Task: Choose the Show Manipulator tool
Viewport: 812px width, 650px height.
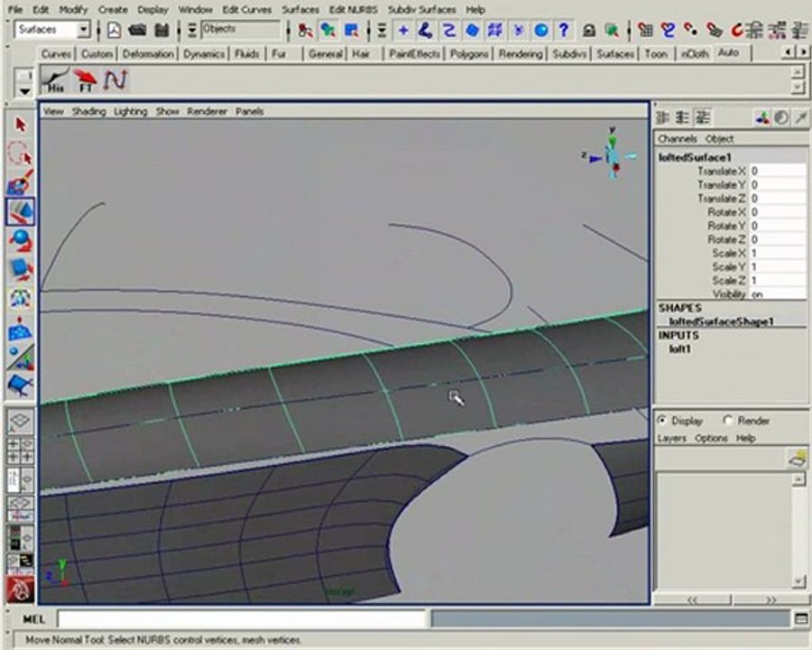Action: tap(21, 357)
